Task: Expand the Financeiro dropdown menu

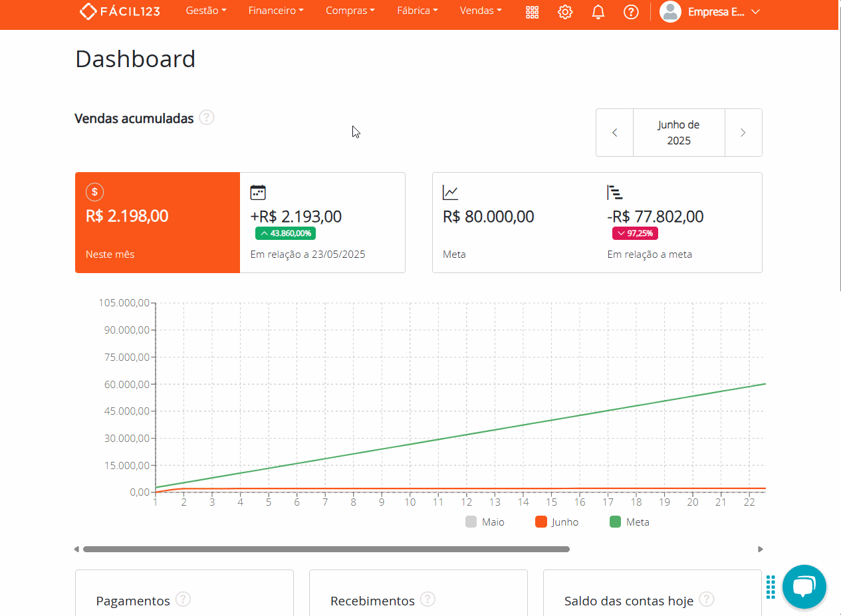Action: click(276, 11)
